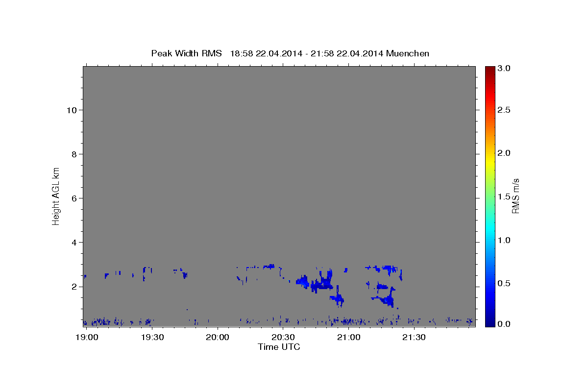Click the height tick label 6
This screenshot has height=392, width=588.
(x=73, y=198)
